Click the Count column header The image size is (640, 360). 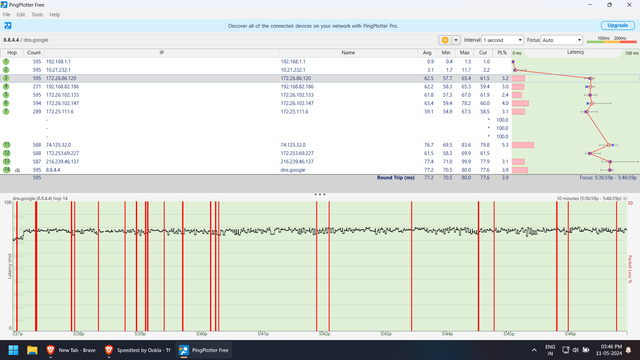click(33, 53)
